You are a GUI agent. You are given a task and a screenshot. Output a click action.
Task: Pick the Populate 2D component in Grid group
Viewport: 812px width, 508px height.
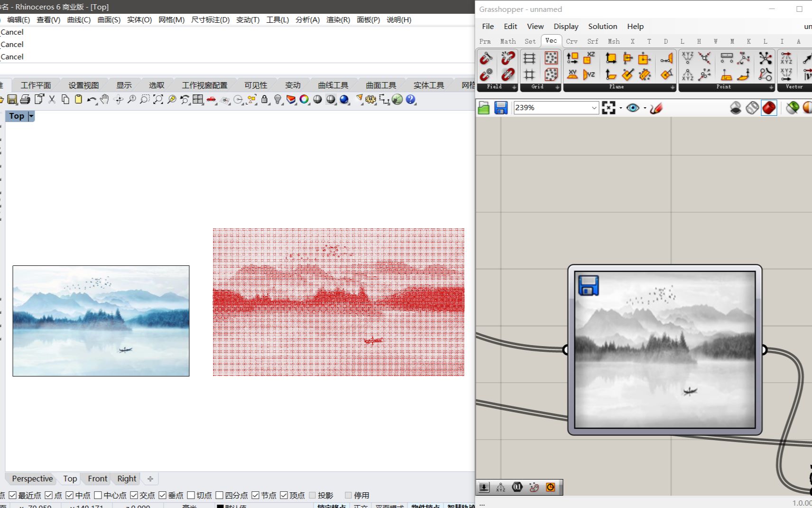coord(551,58)
